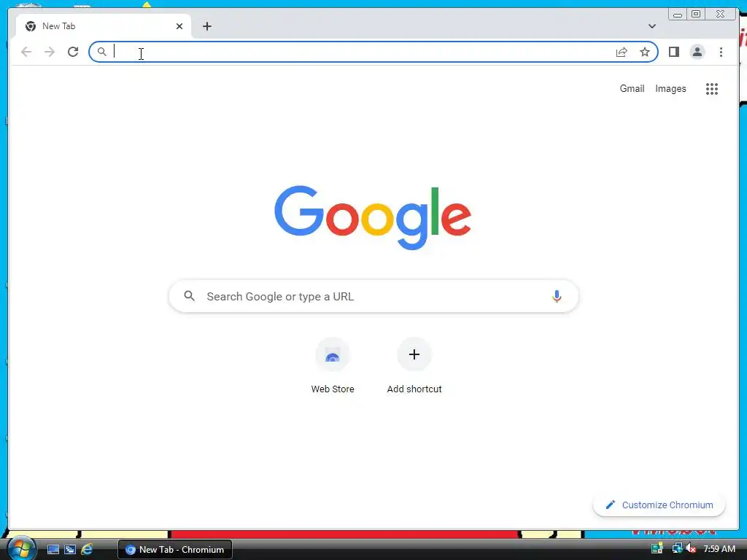Click the address bar search icon
This screenshot has width=747, height=560.
[102, 52]
